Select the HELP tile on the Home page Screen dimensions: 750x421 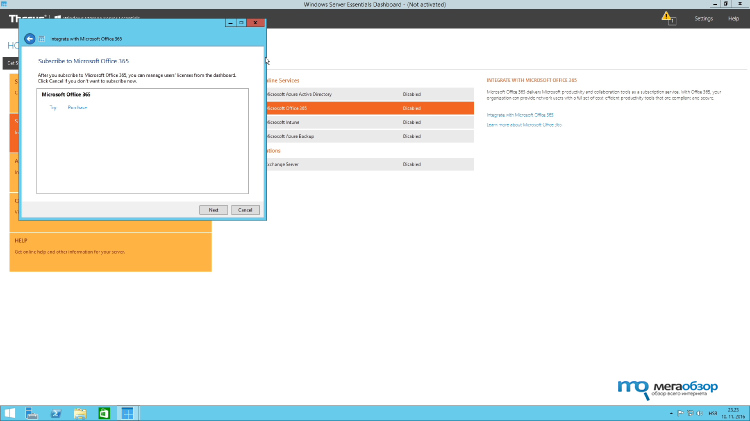[x=110, y=252]
